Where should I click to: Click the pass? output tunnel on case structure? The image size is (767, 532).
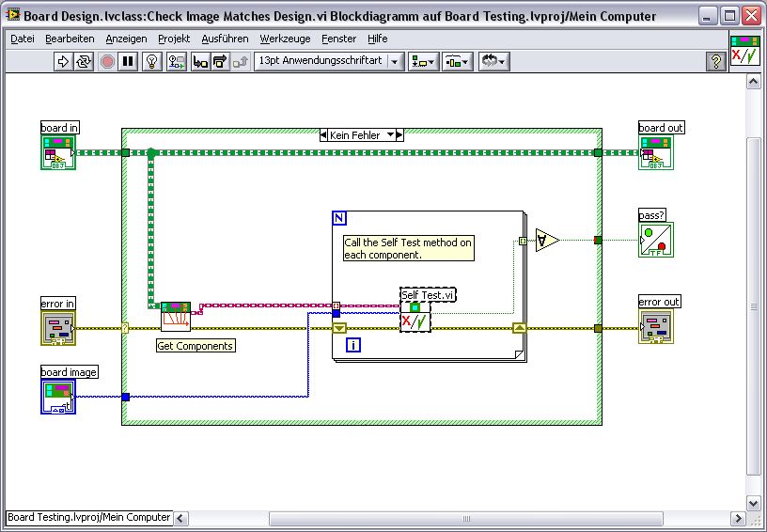point(598,240)
